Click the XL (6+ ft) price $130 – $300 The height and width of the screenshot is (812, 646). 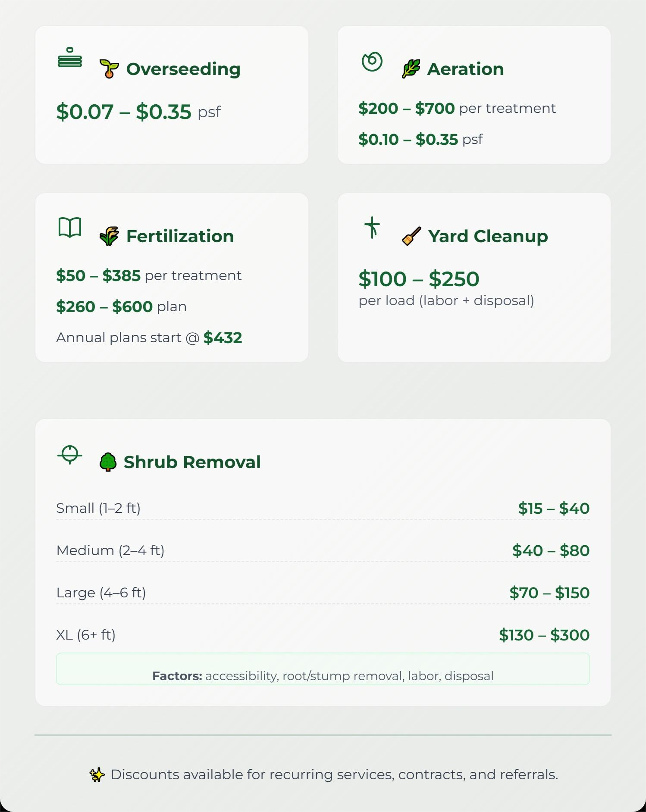[x=544, y=635]
